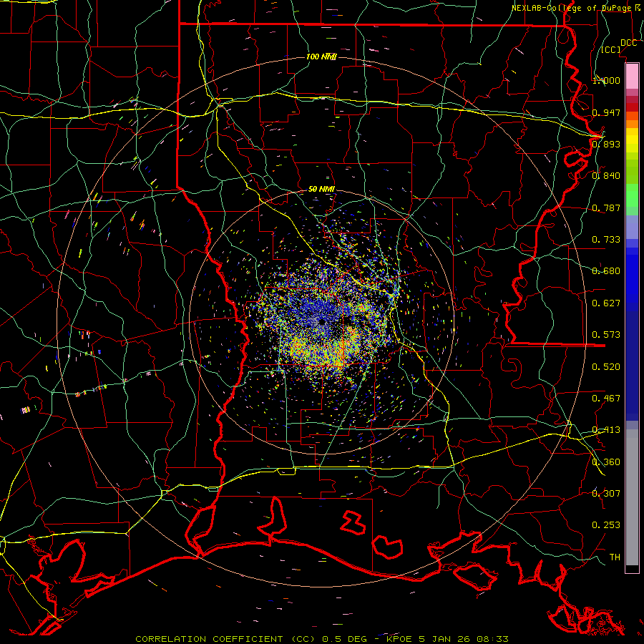
Task: Click the 50 NMI range ring label
Action: (x=321, y=190)
